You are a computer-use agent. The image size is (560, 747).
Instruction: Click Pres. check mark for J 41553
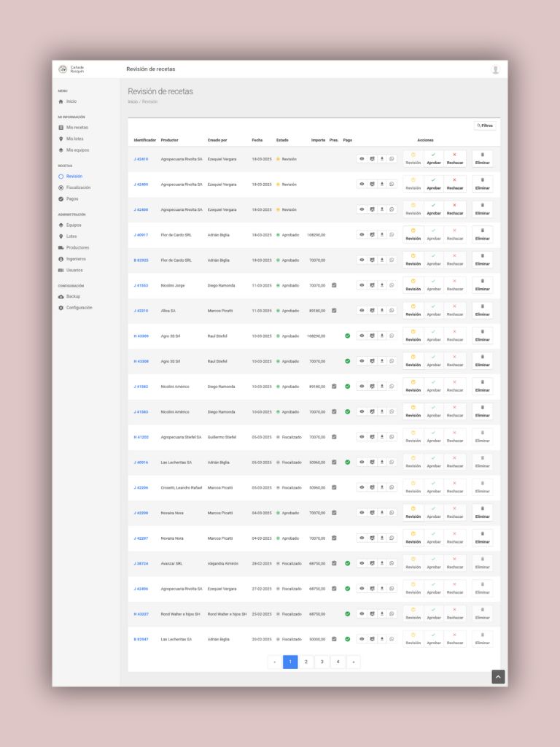(x=334, y=285)
